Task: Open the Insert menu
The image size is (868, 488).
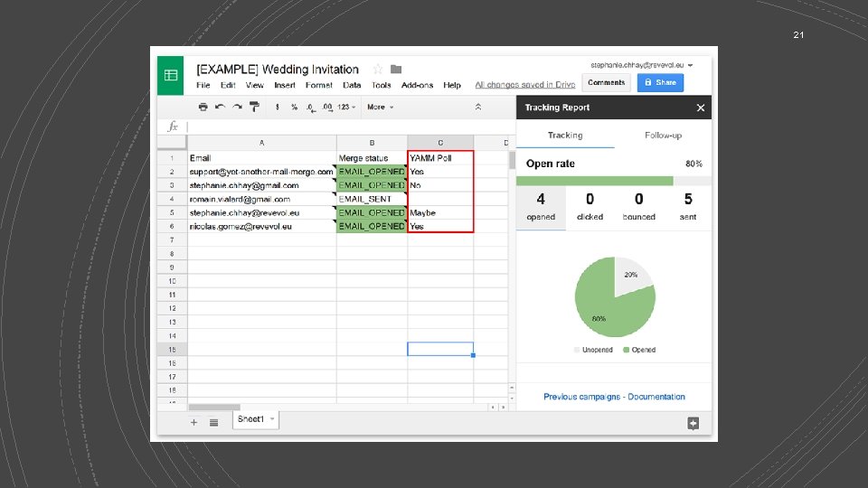Action: click(285, 85)
